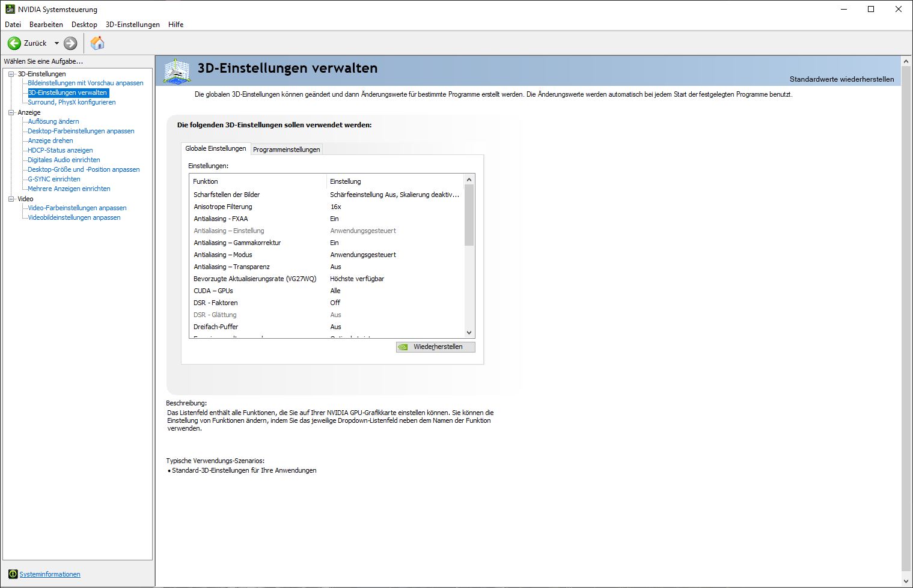Open the Hilfe menu

(176, 25)
